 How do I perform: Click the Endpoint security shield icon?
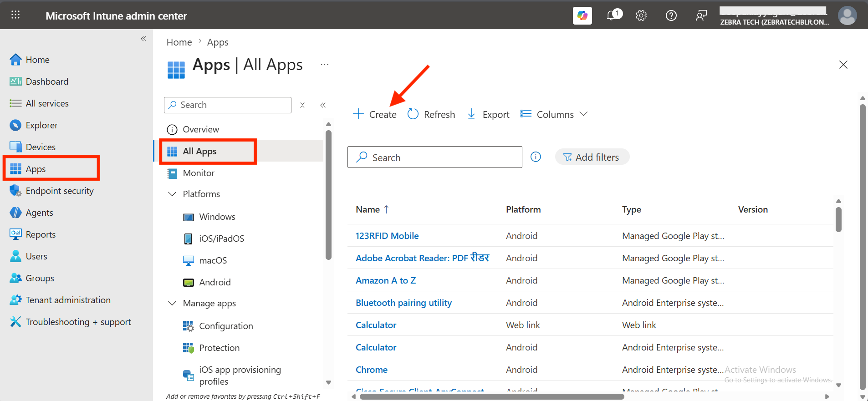[15, 191]
